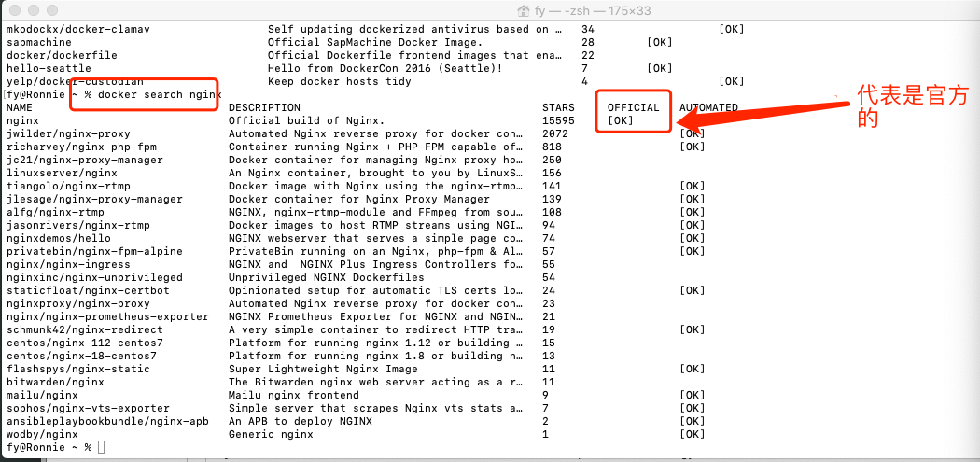The width and height of the screenshot is (980, 462).
Task: Click 'schmunk42/nginx-redirect' image name
Action: click(x=84, y=330)
